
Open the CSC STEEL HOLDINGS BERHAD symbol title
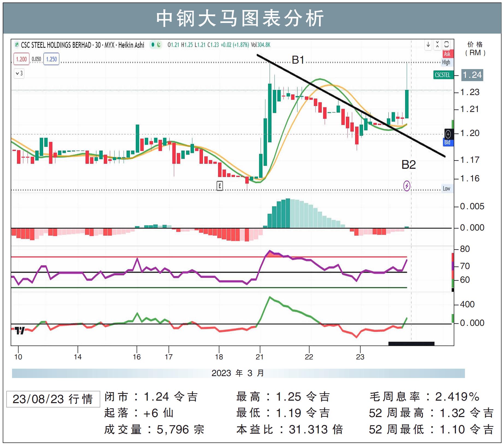click(x=82, y=45)
